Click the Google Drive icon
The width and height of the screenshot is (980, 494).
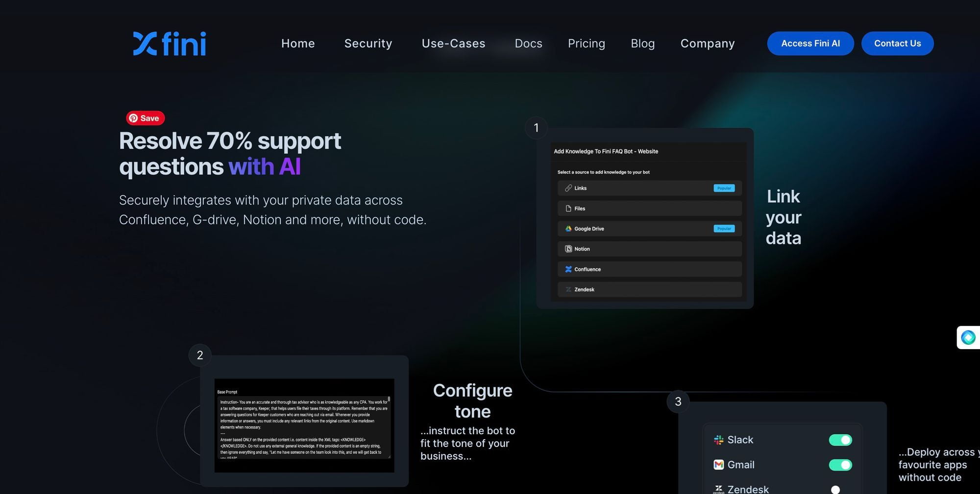[x=568, y=229]
